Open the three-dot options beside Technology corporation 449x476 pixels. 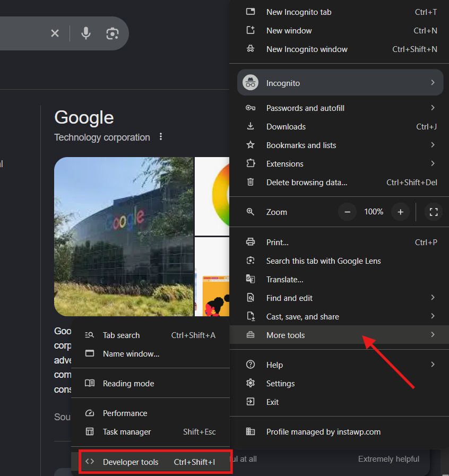click(x=161, y=136)
